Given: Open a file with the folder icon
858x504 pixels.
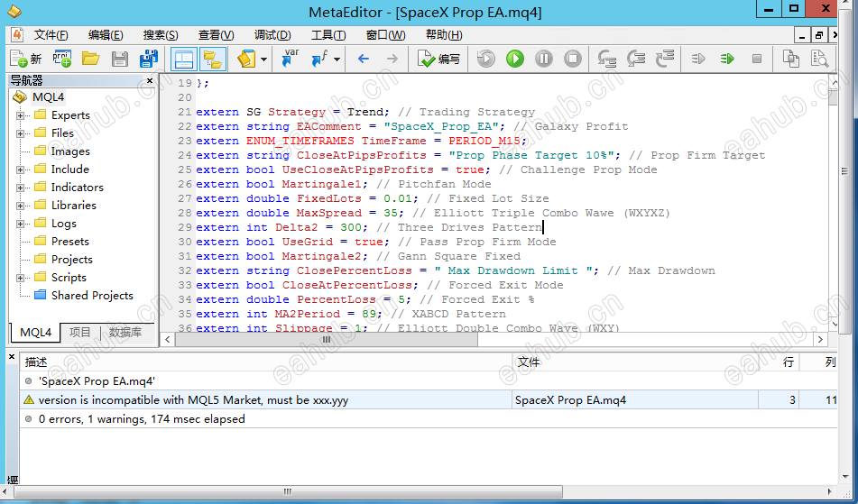Looking at the screenshot, I should click(91, 59).
